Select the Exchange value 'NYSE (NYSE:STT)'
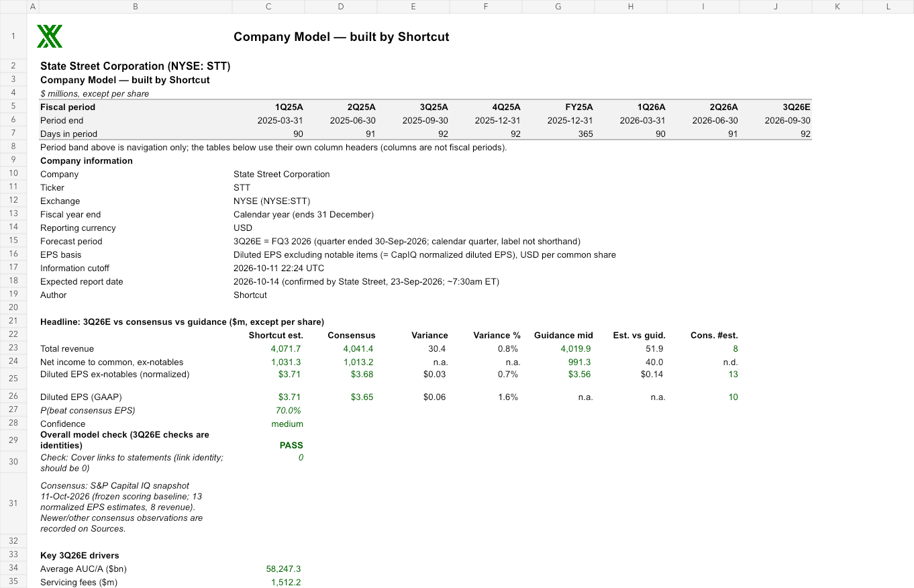This screenshot has width=914, height=588. coord(272,201)
